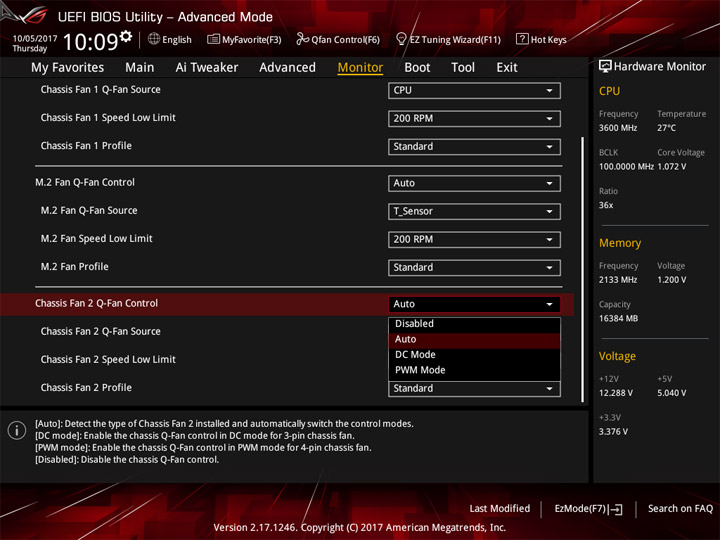Open Chassis Fan 1 Profile dropdown
720x540 pixels.
click(x=474, y=146)
